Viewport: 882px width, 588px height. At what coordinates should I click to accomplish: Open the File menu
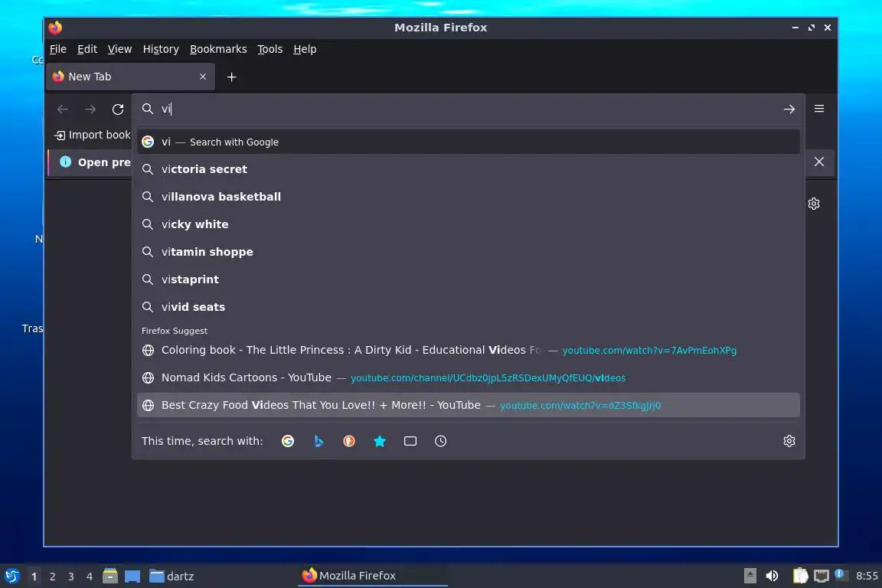tap(58, 49)
